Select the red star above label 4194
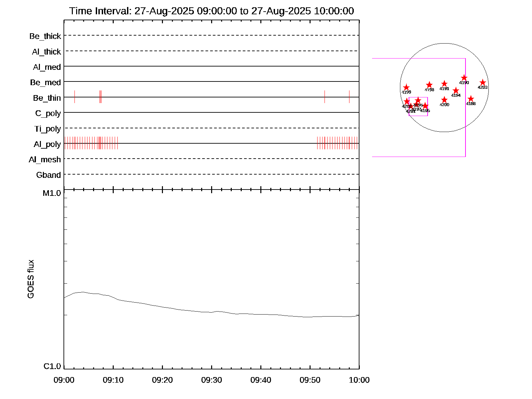532x399 pixels. 456,90
